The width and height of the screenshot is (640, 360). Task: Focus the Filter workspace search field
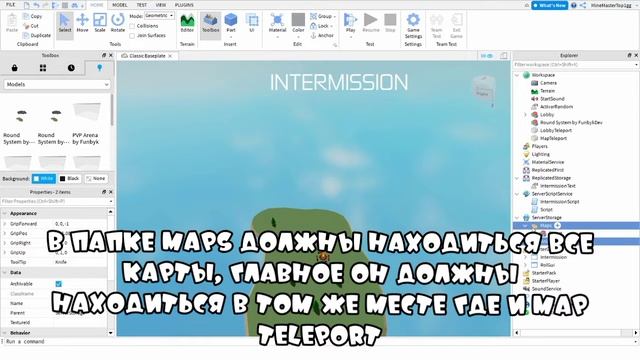pos(575,64)
